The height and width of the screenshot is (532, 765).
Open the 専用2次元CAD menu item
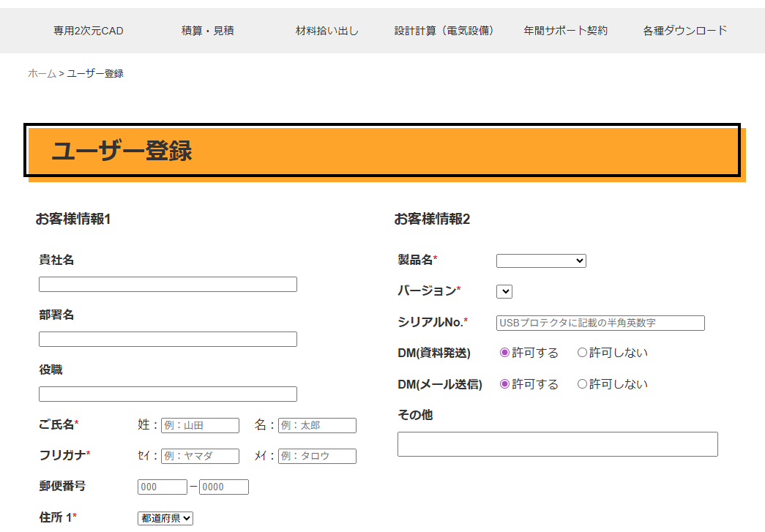[88, 31]
